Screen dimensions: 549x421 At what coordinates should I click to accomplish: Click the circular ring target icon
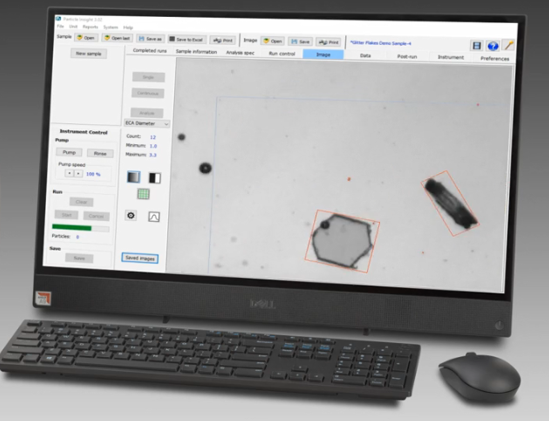[x=131, y=215]
